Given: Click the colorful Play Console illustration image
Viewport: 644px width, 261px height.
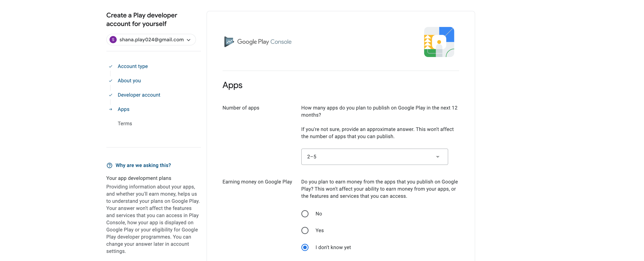Looking at the screenshot, I should point(439,42).
